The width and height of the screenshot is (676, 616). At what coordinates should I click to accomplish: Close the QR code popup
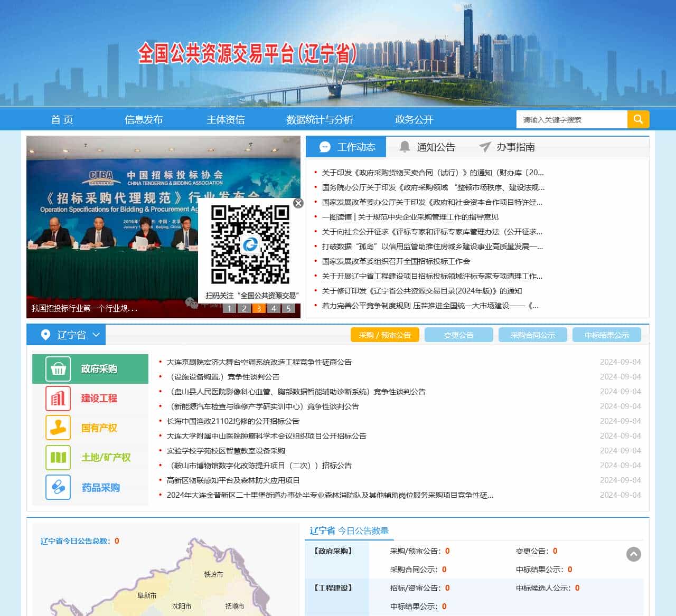299,202
